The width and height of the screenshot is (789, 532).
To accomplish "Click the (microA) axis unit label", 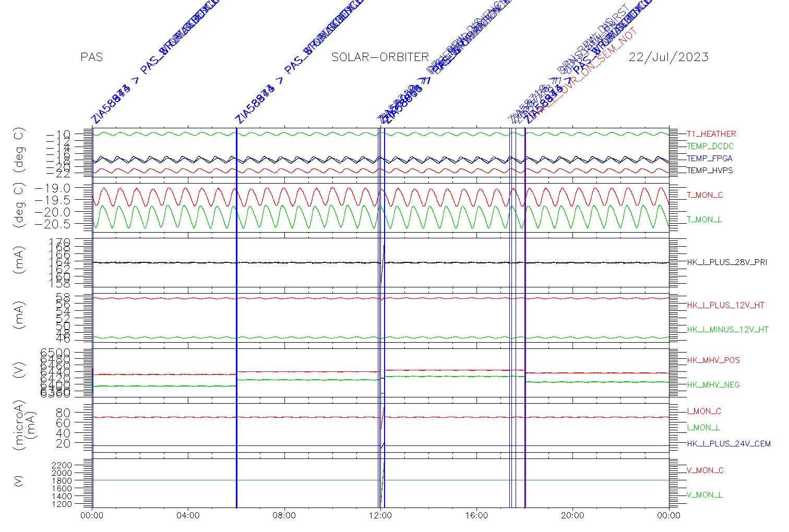I will click(19, 426).
